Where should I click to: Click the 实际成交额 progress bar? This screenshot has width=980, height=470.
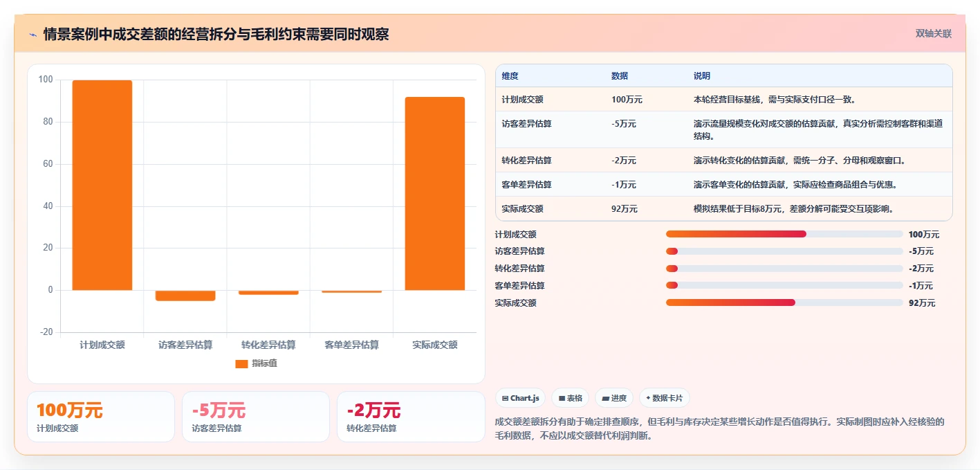click(x=784, y=302)
